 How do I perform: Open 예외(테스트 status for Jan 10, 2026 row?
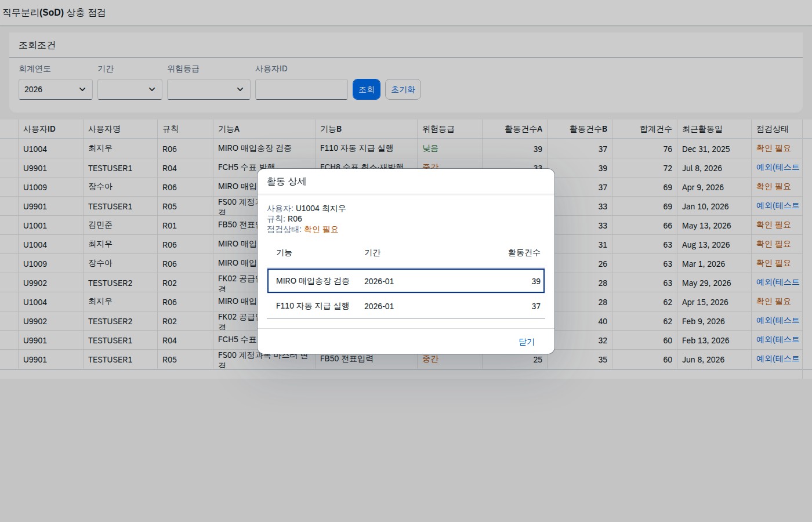(778, 206)
